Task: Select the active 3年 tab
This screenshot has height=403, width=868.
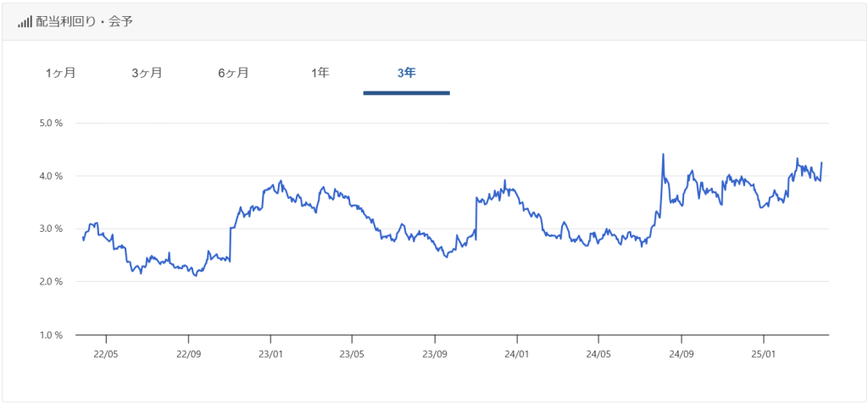Action: point(406,73)
